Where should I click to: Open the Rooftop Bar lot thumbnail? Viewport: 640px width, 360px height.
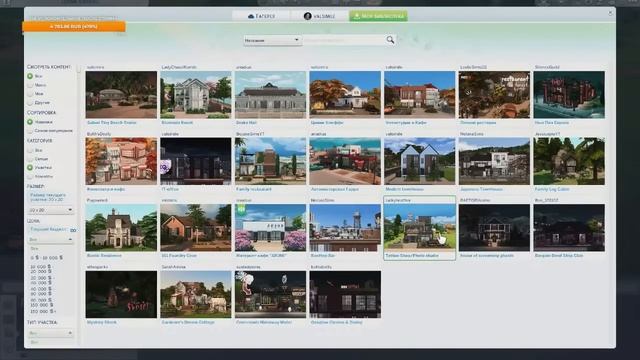coord(345,228)
